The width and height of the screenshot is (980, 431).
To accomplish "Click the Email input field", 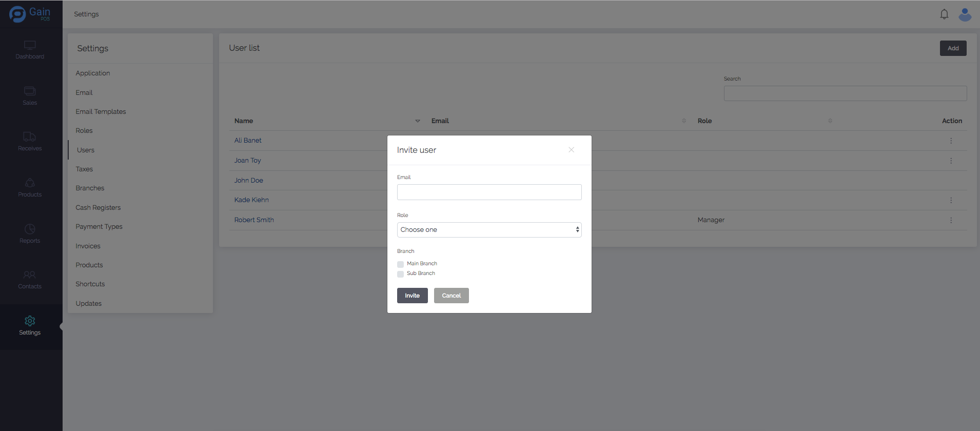I will click(489, 192).
